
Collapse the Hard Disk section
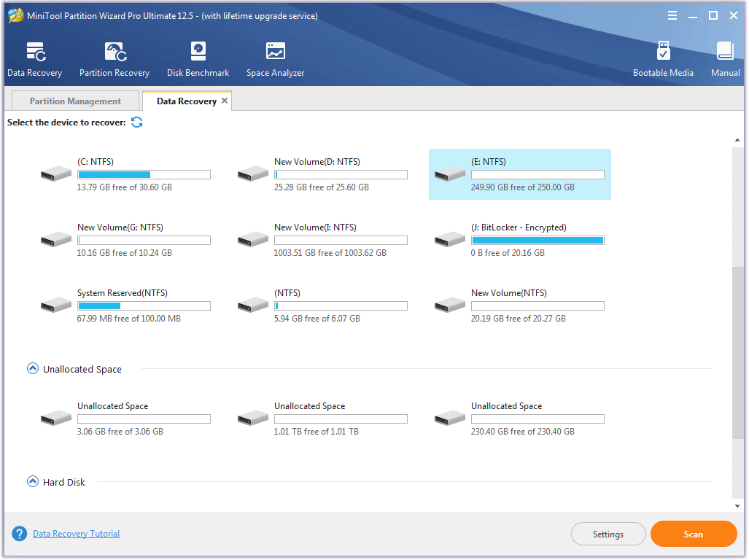click(33, 481)
